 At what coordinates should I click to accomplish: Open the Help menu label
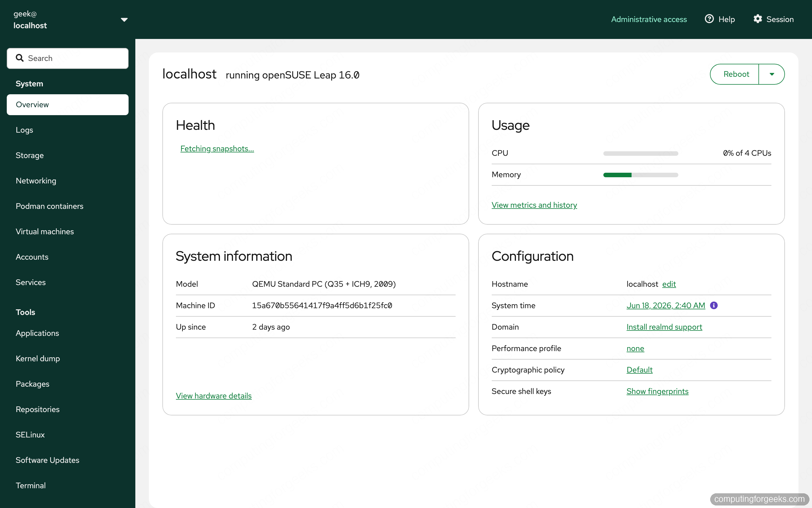point(727,19)
